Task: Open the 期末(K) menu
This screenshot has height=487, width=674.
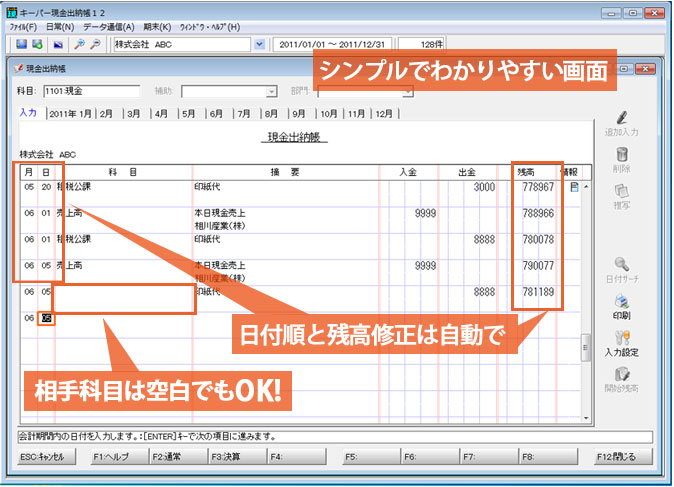Action: 157,27
